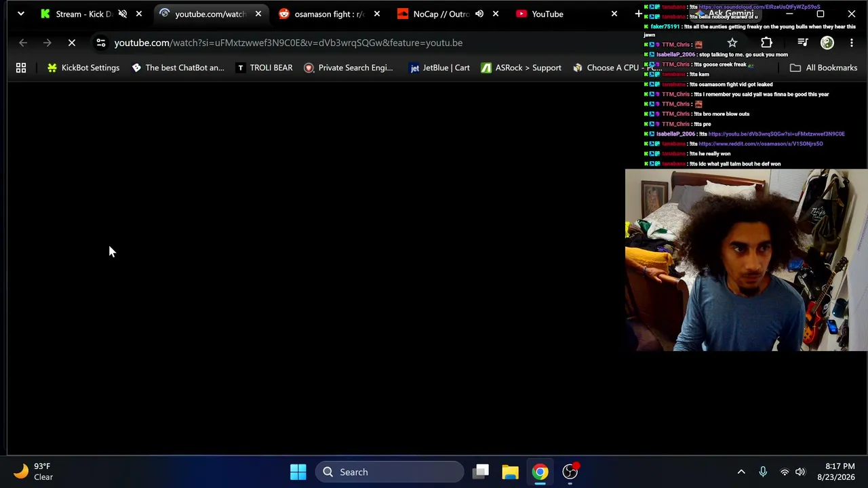View site information for youtube.com
Screen dimensions: 868x488
(101, 43)
